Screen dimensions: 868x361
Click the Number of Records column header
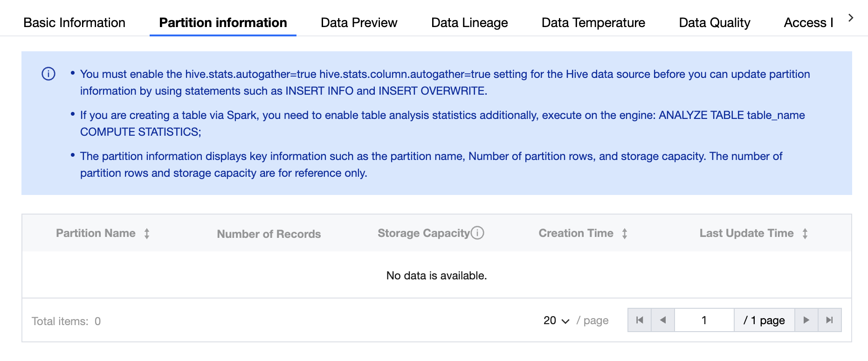(269, 234)
